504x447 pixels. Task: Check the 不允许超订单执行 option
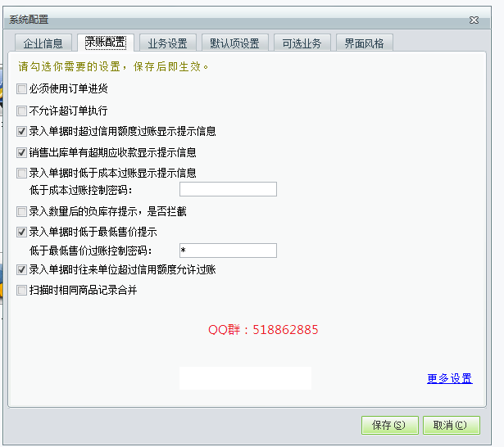[x=22, y=110]
